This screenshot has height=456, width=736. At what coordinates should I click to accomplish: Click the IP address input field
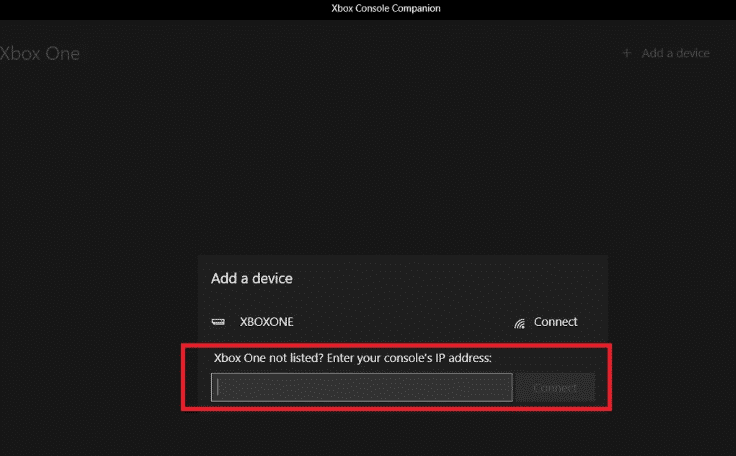coord(361,387)
